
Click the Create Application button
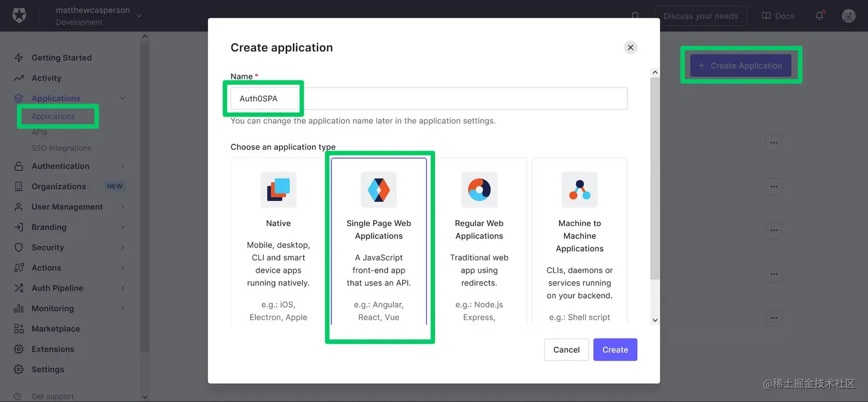[741, 65]
